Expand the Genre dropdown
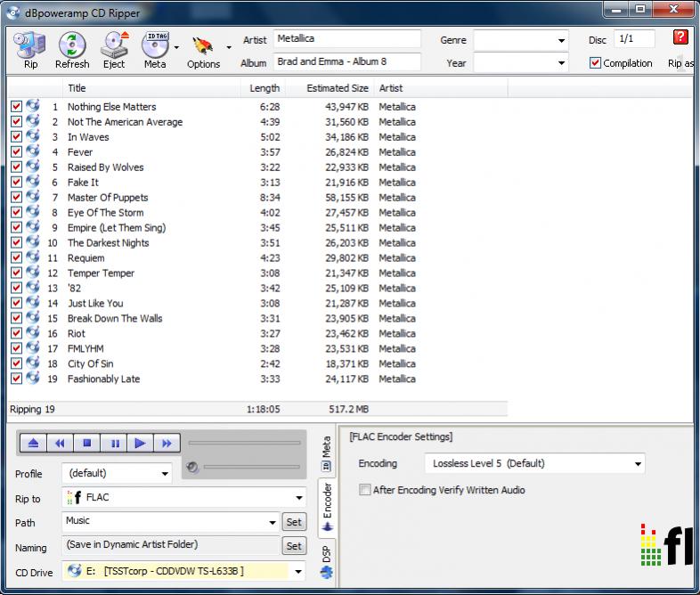The height and width of the screenshot is (595, 700). pos(561,41)
